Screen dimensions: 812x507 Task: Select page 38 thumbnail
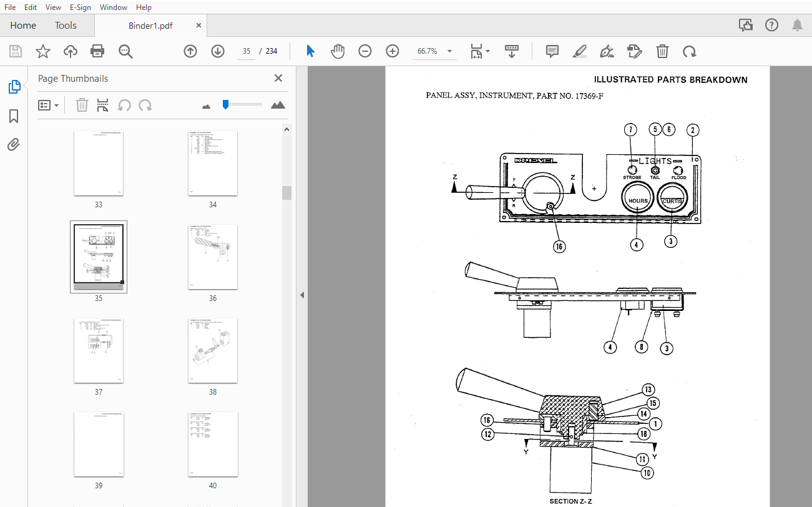click(x=213, y=351)
